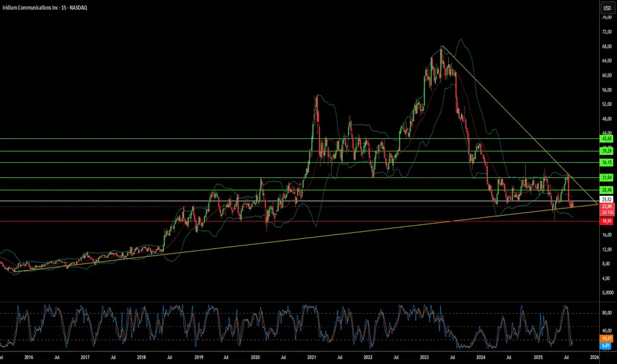Viewport: 617px width, 364px height.
Task: Click the 2019 label on time axis
Action: click(x=199, y=357)
